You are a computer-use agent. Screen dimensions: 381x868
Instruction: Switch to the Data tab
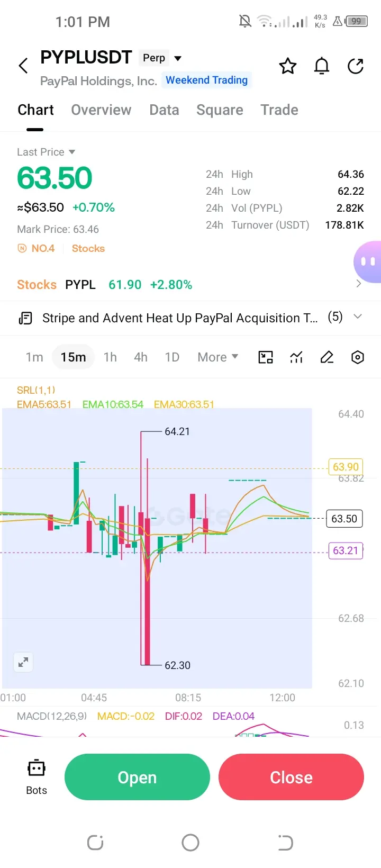coord(164,110)
